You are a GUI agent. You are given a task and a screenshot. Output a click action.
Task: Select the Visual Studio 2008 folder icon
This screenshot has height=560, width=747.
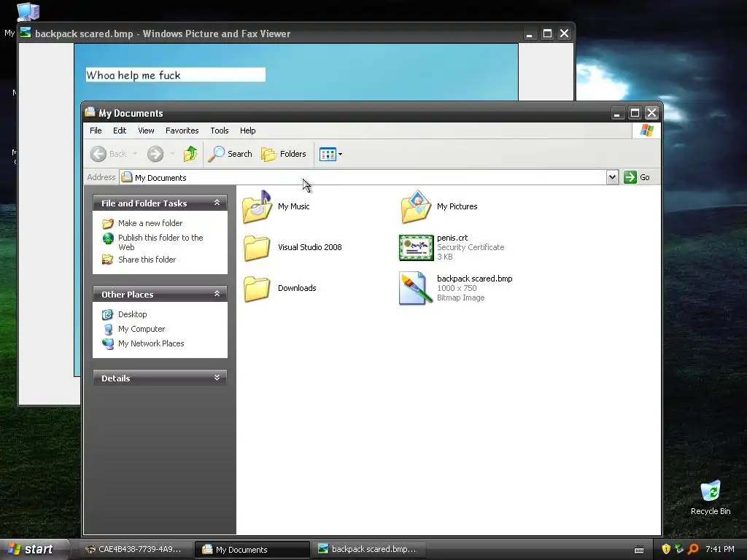pos(258,248)
